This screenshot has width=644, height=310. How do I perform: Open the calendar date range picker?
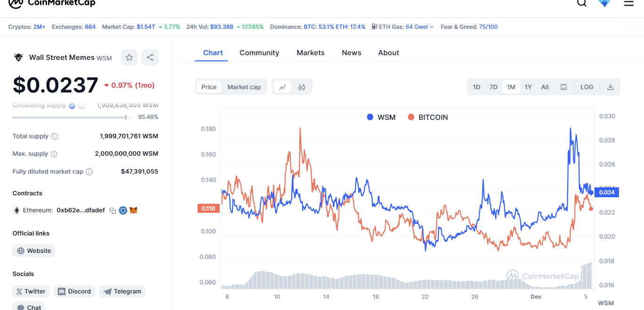pyautogui.click(x=563, y=87)
